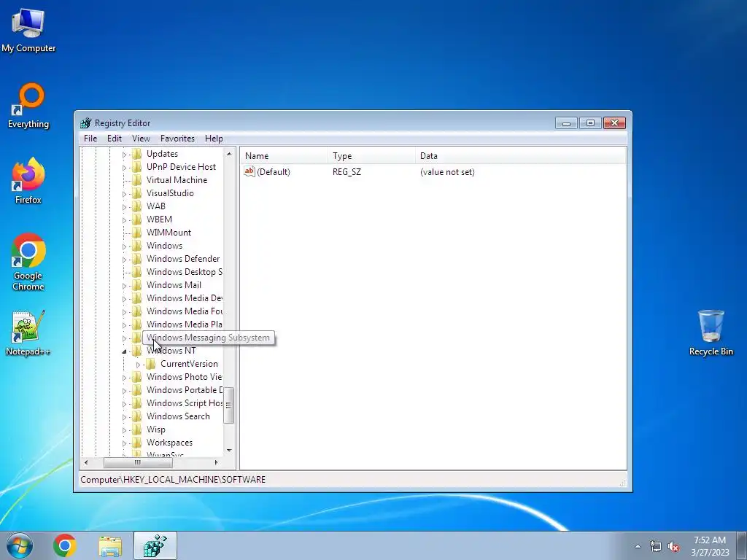Expand the Windows Mail key

tap(124, 286)
